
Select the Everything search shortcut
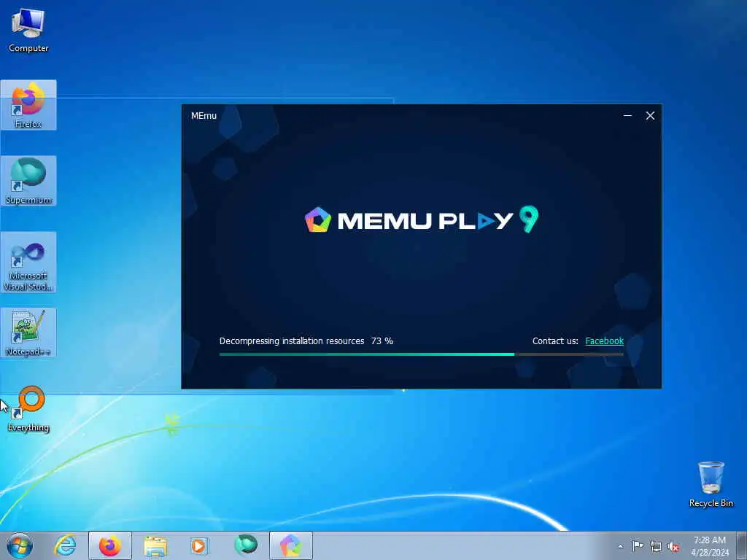(28, 408)
